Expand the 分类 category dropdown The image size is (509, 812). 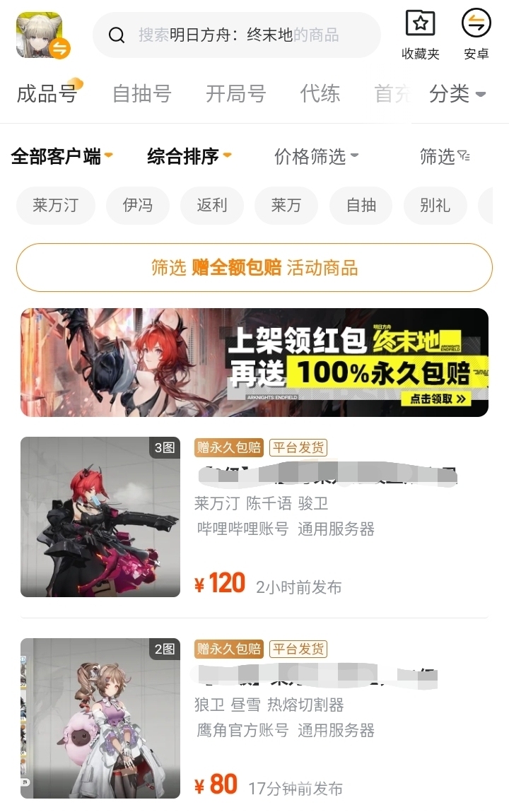(x=457, y=94)
